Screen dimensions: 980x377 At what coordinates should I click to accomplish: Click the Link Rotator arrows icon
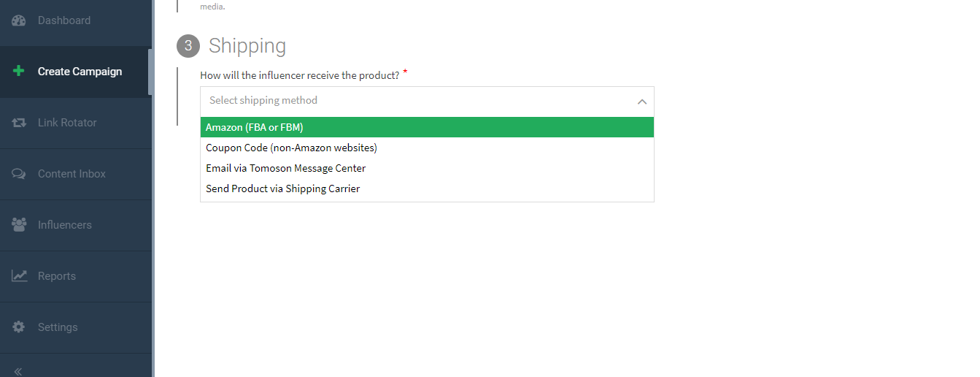click(x=19, y=123)
